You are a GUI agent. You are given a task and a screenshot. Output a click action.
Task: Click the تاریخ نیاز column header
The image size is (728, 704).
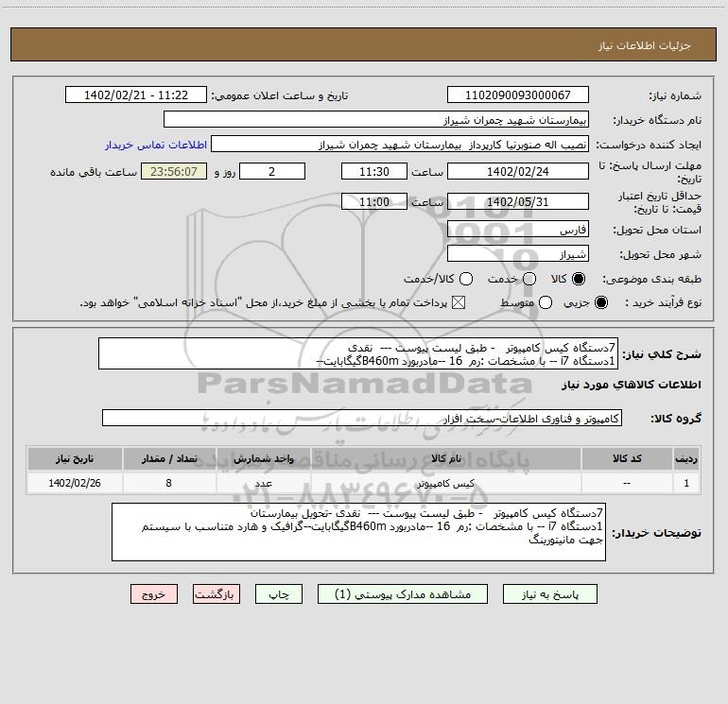[75, 459]
